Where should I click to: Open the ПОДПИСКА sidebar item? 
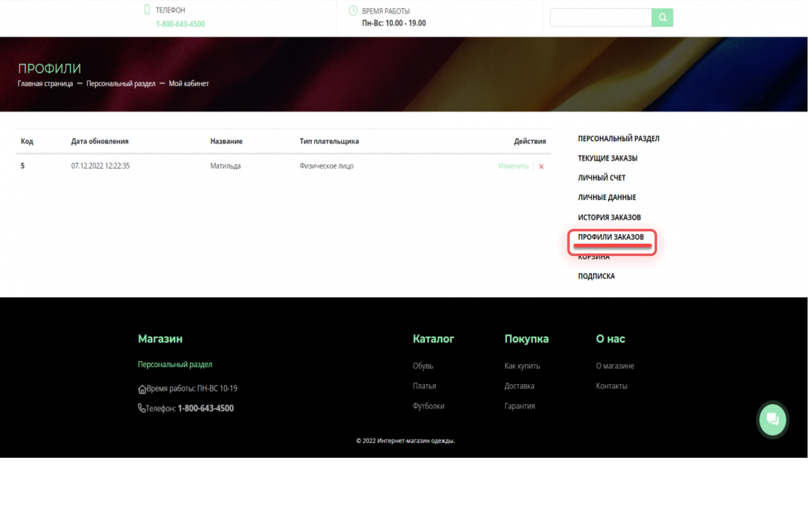[x=596, y=277]
